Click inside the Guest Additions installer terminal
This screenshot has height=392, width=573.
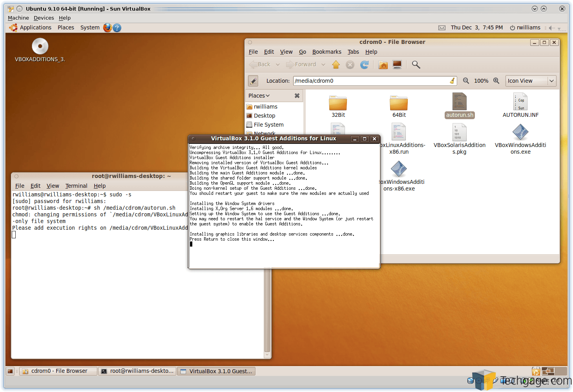[x=284, y=206]
